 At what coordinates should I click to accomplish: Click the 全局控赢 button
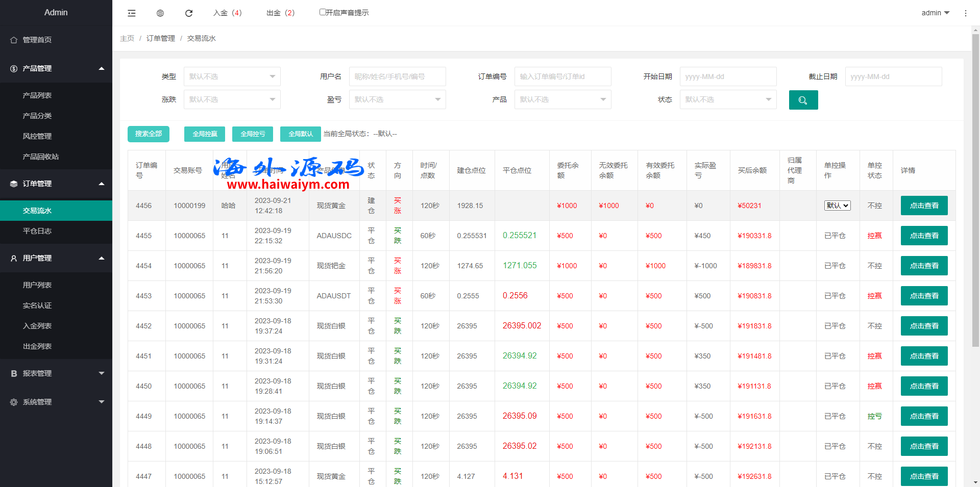coord(205,134)
